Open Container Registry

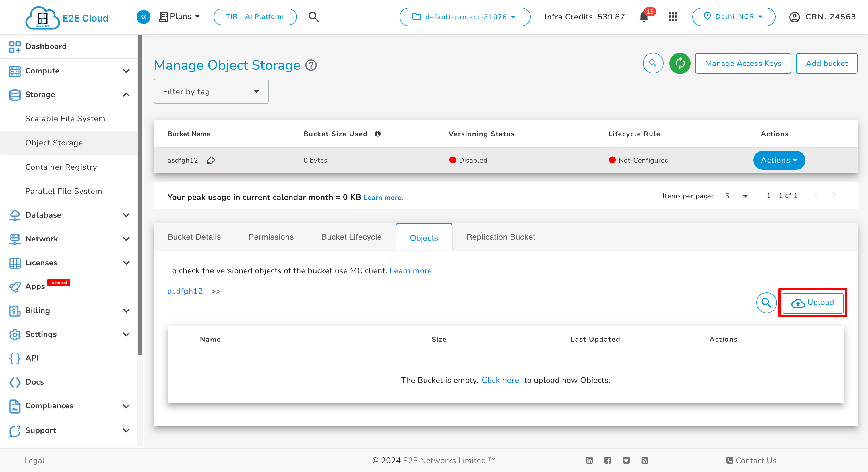(61, 167)
